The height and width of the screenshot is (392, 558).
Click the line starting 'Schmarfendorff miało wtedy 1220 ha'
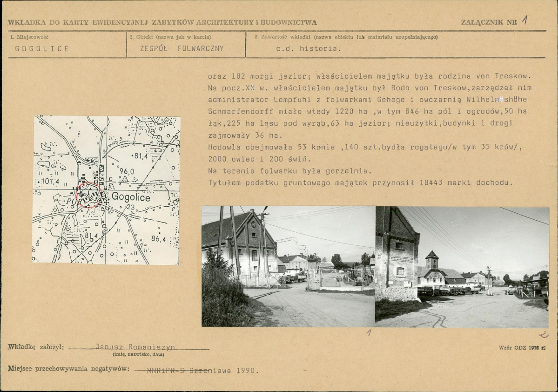click(x=367, y=111)
